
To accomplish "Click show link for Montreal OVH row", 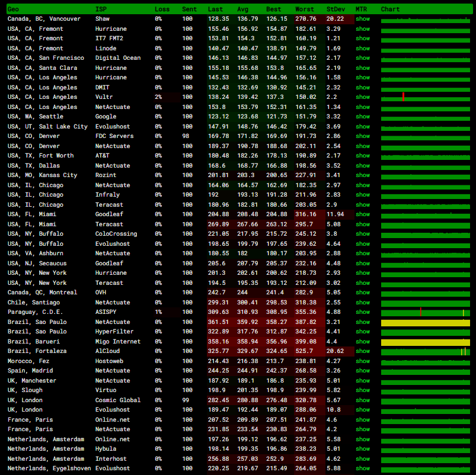I will coord(362,293).
